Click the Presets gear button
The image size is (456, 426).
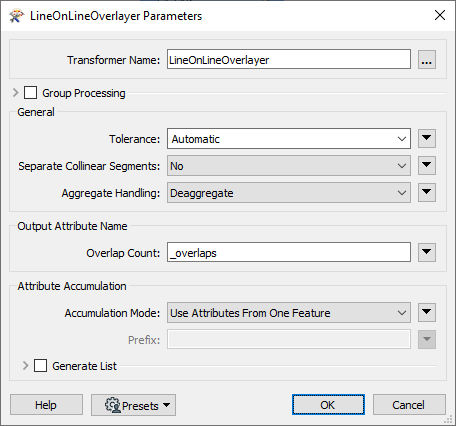click(133, 405)
